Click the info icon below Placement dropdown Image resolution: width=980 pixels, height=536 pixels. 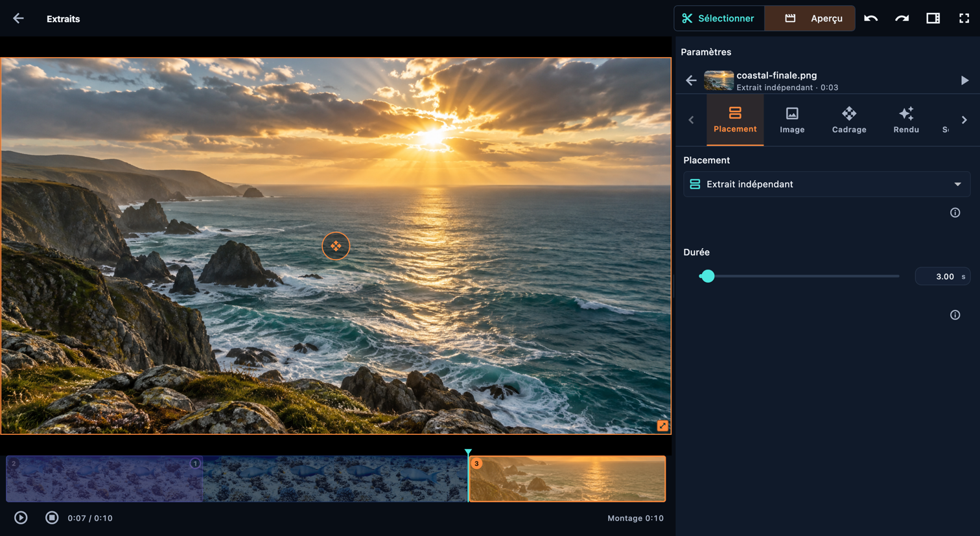coord(955,213)
